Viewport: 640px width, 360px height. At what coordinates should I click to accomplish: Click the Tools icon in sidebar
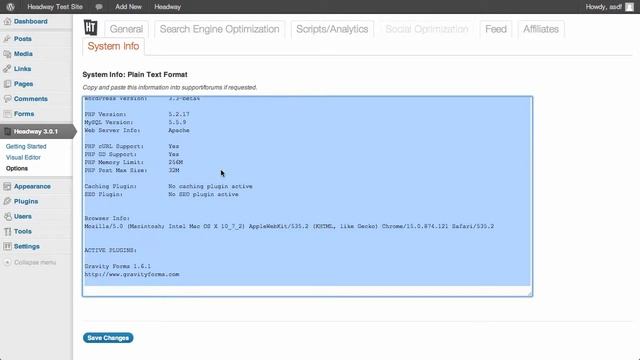(x=7, y=232)
